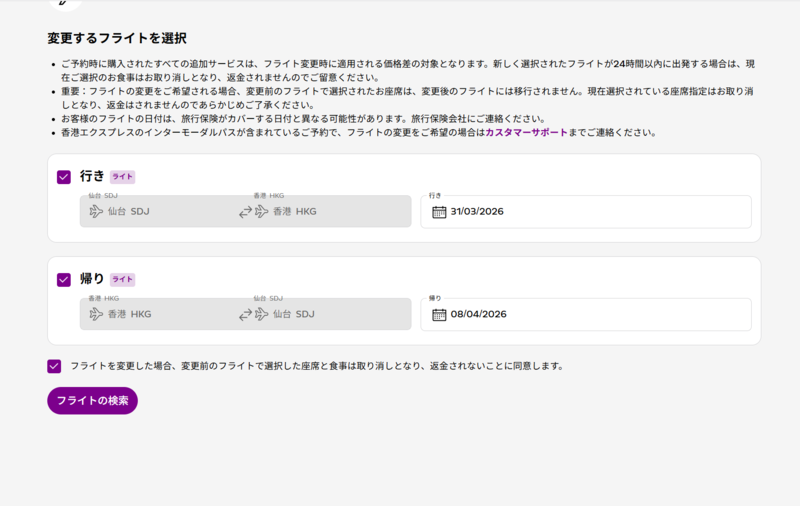800x506 pixels.
Task: Uncheck the 帰り return flight checkbox
Action: point(64,280)
